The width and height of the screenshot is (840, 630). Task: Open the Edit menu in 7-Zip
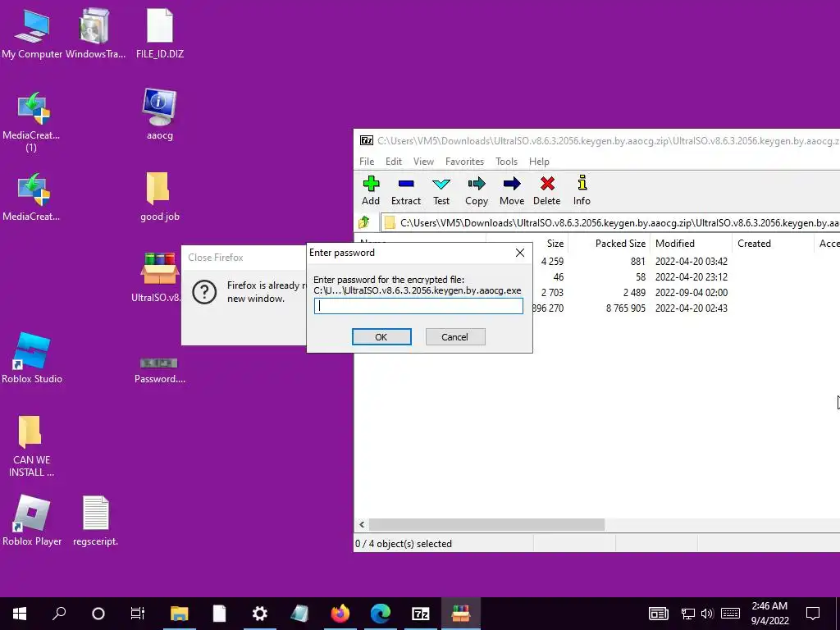coord(393,162)
